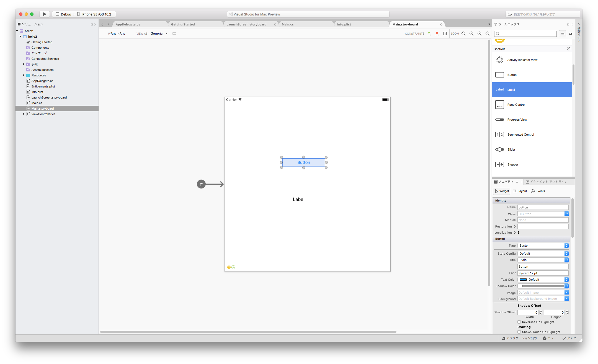The image size is (598, 364).
Task: Collapse the Controls toolbox section
Action: (569, 49)
